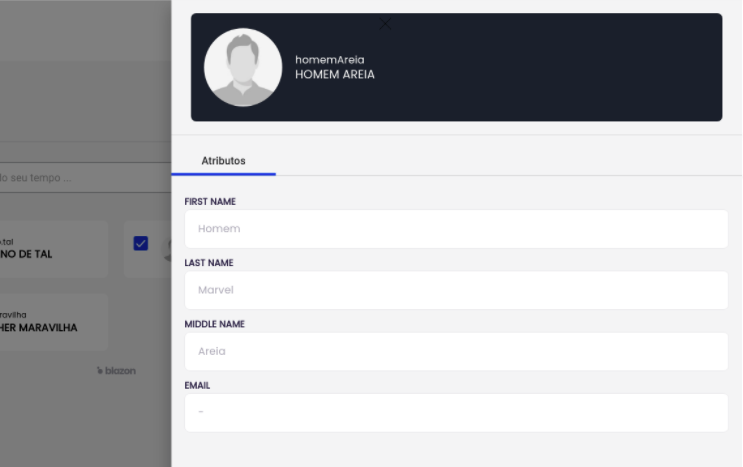Click the partially hidden avatar beside the checkbox
Viewport: 743px width, 467px height.
166,249
